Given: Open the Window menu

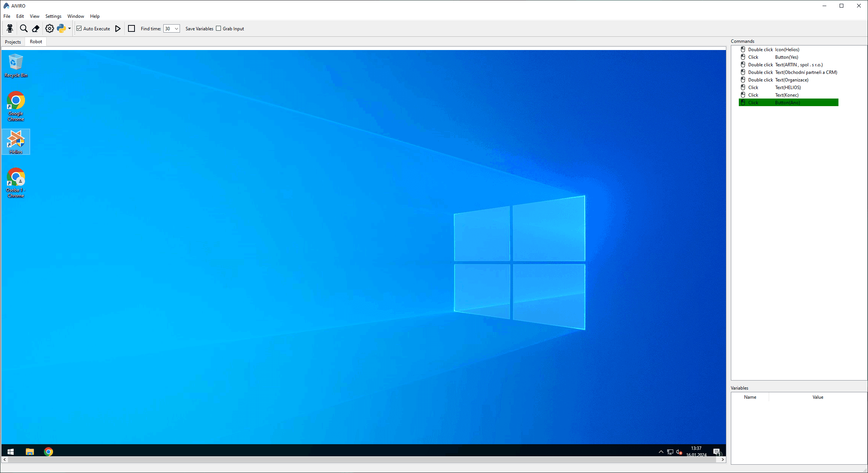Looking at the screenshot, I should (x=76, y=16).
